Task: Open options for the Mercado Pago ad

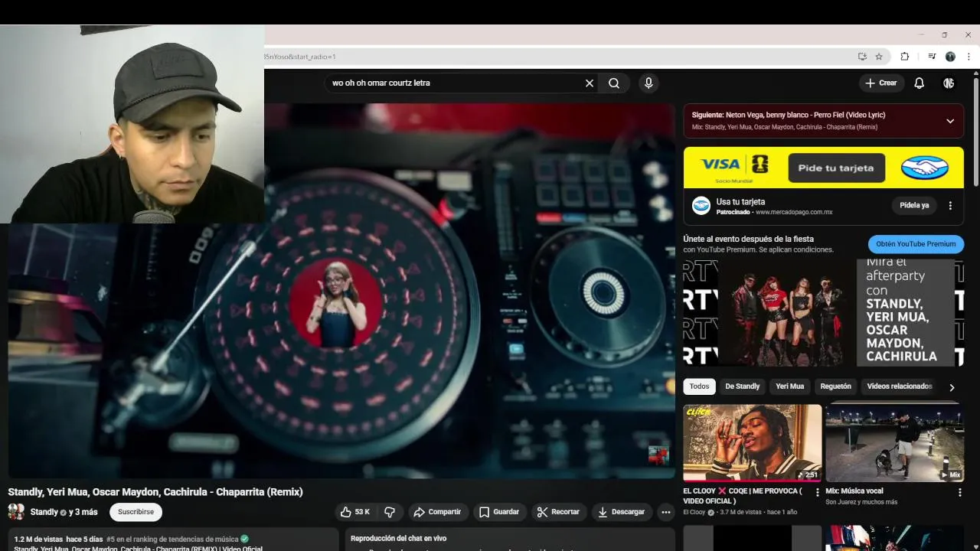Action: (950, 205)
